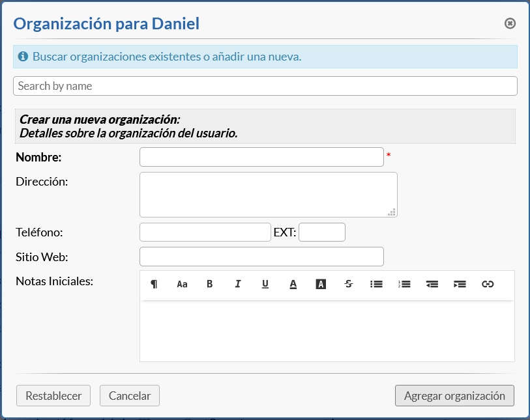Image resolution: width=530 pixels, height=420 pixels.
Task: Open the text background color picker
Action: point(321,284)
